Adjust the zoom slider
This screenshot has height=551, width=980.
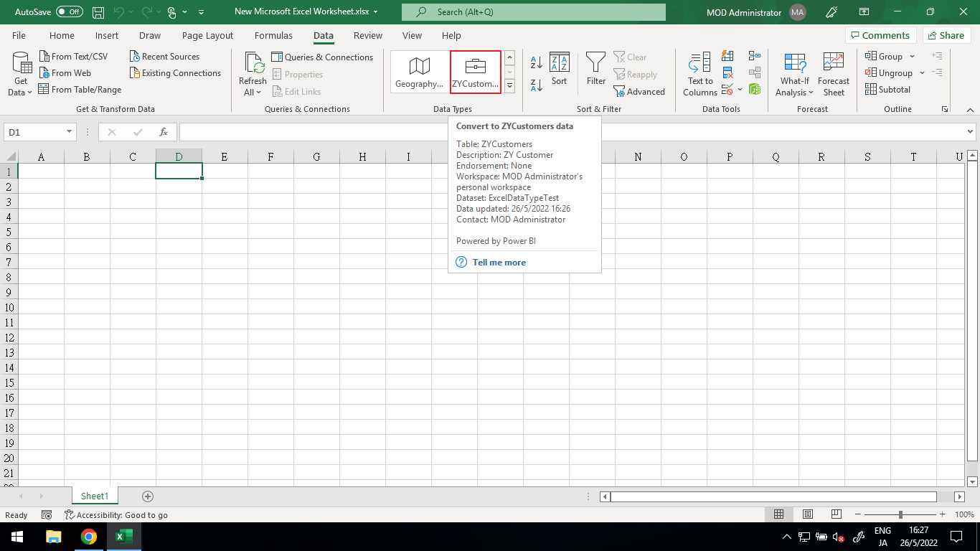(x=899, y=514)
